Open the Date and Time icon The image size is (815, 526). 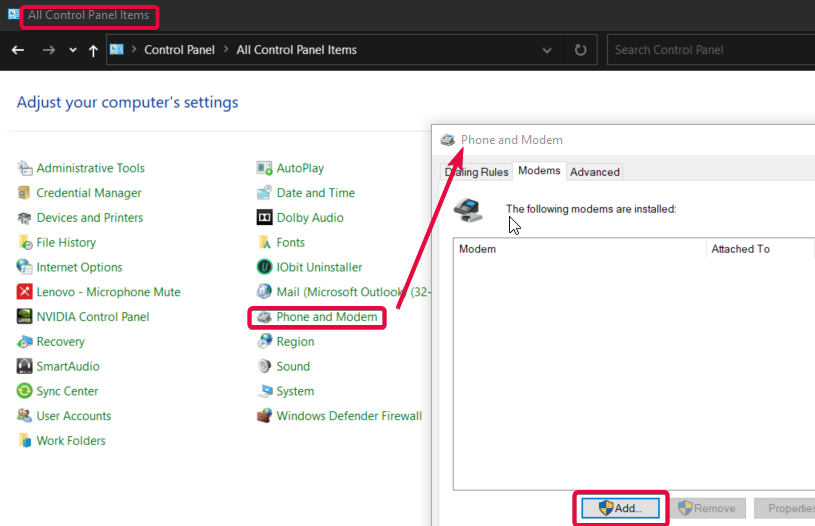pos(265,193)
